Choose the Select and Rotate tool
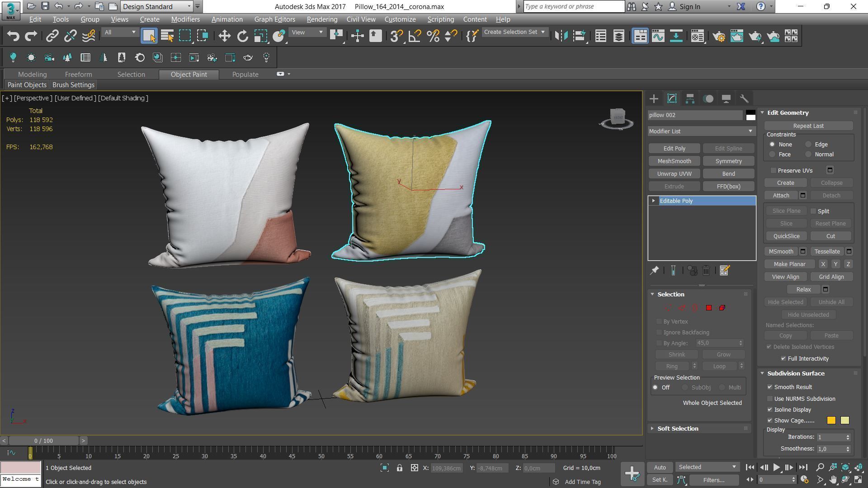 point(243,36)
